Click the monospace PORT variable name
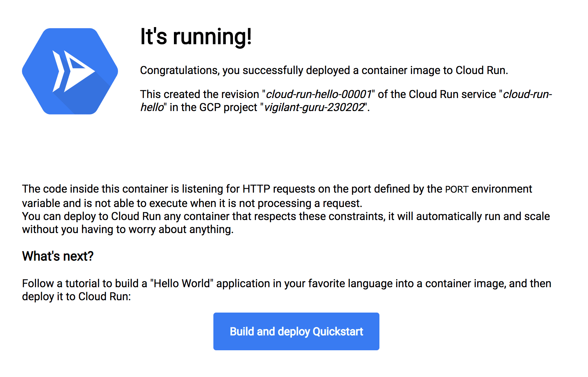 pos(457,189)
